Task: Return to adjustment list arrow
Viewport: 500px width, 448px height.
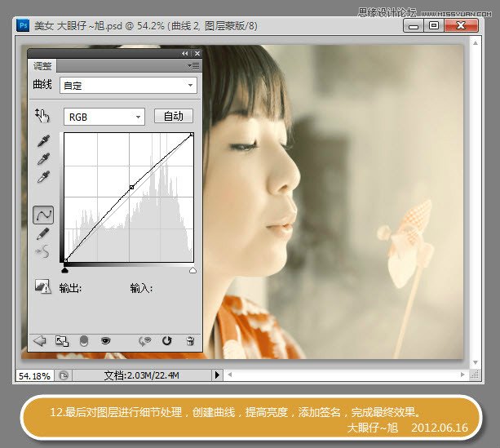Action: click(39, 341)
